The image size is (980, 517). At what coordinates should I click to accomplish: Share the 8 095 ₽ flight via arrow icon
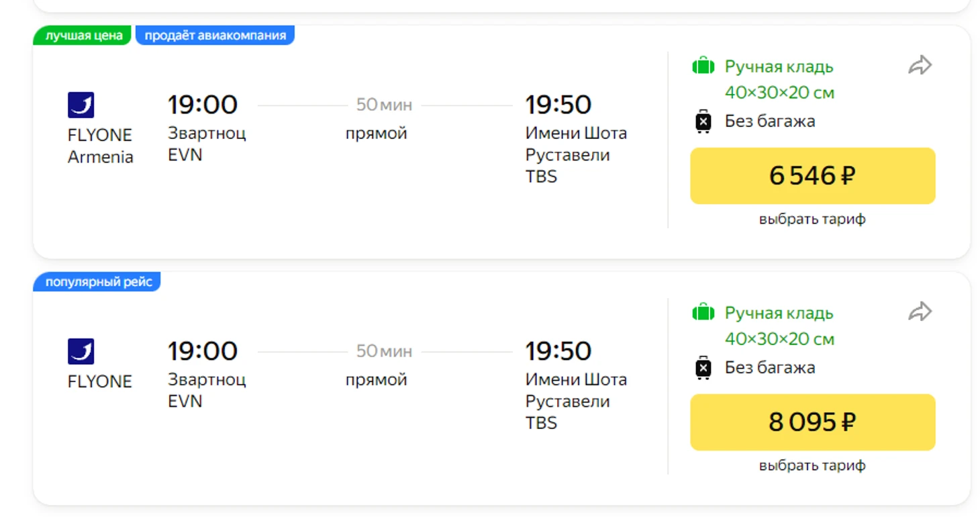tap(920, 312)
